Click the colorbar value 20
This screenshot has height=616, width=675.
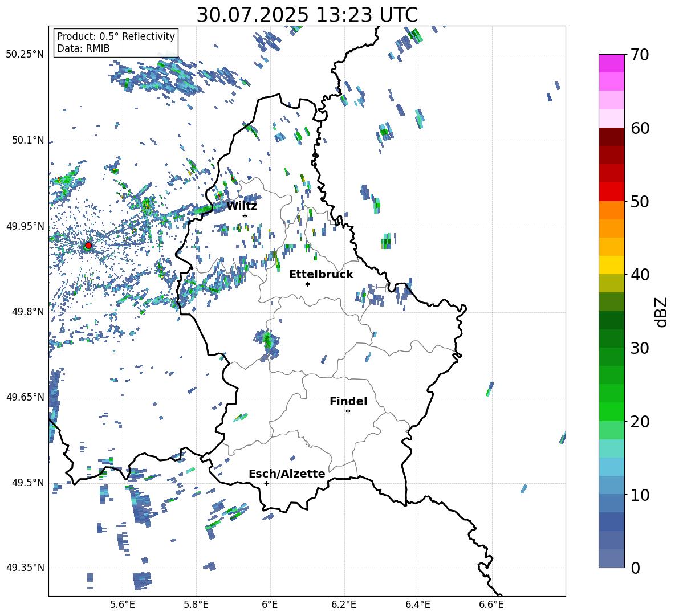640,422
